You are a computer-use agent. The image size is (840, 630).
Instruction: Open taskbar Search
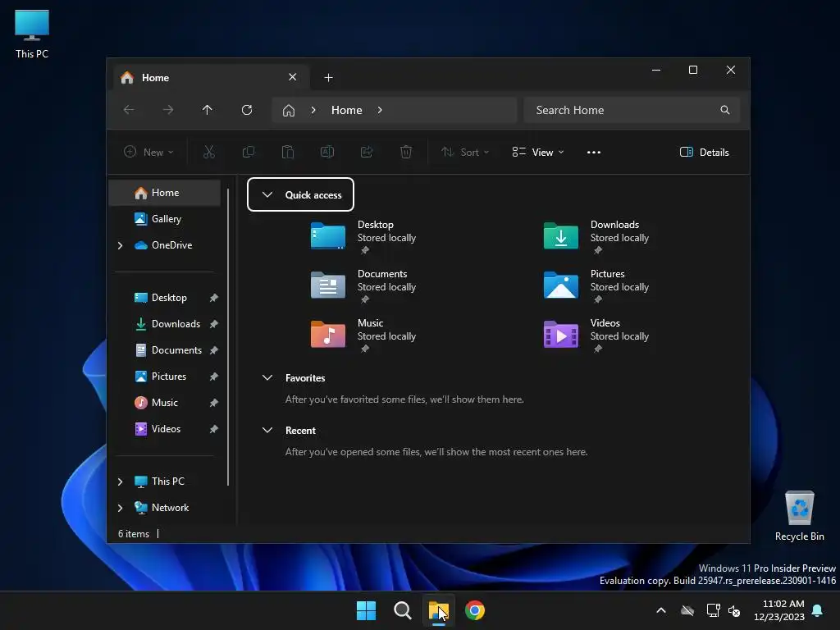click(x=402, y=610)
